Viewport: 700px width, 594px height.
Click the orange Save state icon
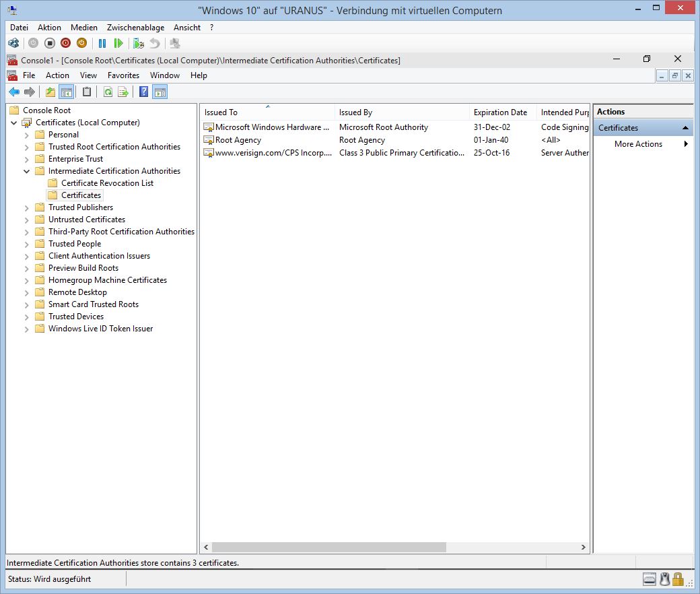pyautogui.click(x=81, y=43)
